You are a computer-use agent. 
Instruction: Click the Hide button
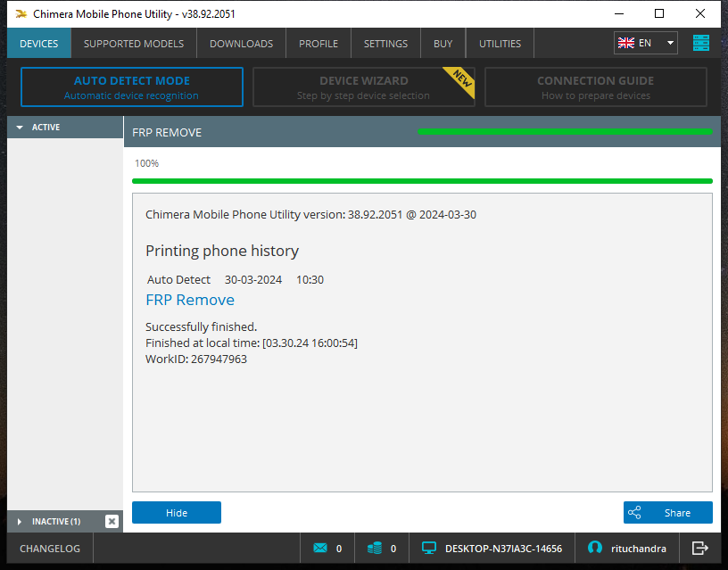[x=177, y=512]
